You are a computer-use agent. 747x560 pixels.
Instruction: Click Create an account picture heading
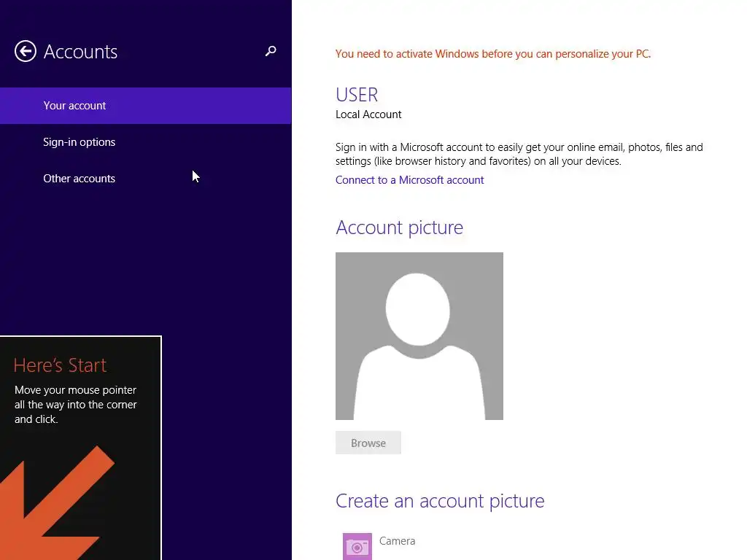tap(440, 501)
